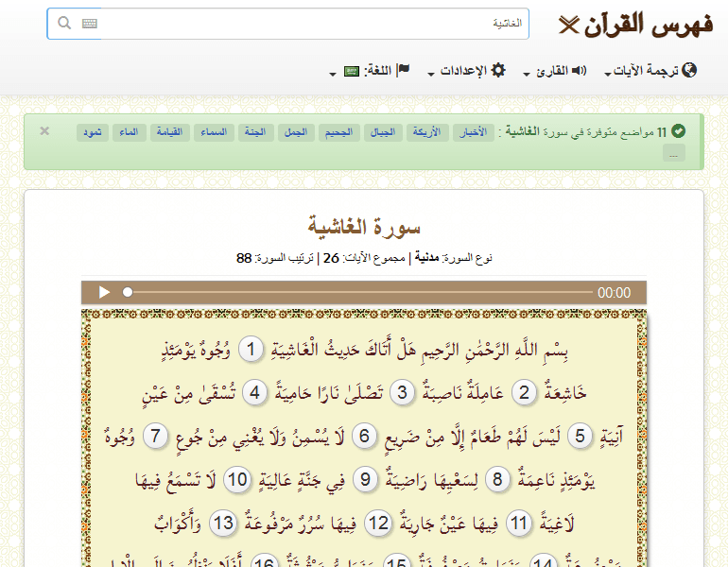Show more topics with the ... button
Screen dimensions: 728x567
pyautogui.click(x=673, y=153)
